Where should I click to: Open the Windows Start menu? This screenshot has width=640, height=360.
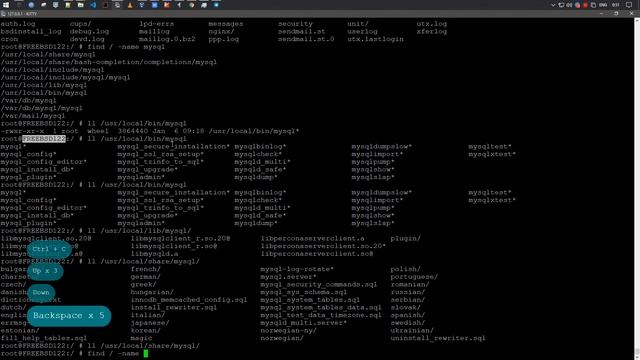click(6, 5)
